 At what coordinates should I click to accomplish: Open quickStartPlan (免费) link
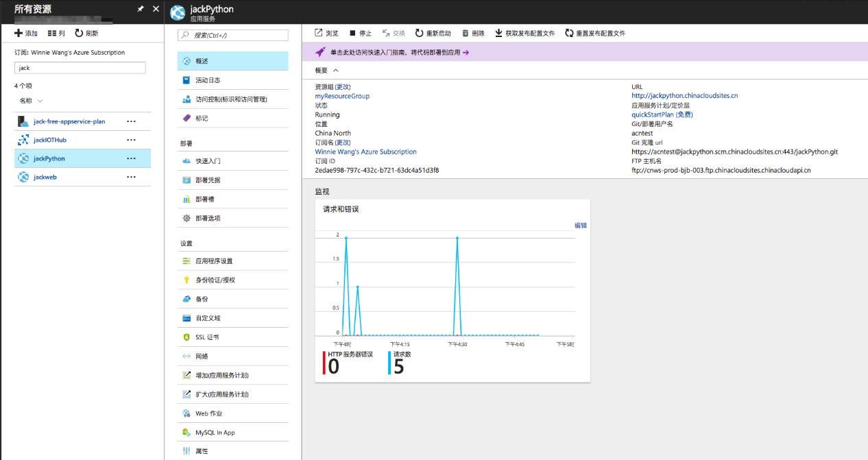click(662, 114)
